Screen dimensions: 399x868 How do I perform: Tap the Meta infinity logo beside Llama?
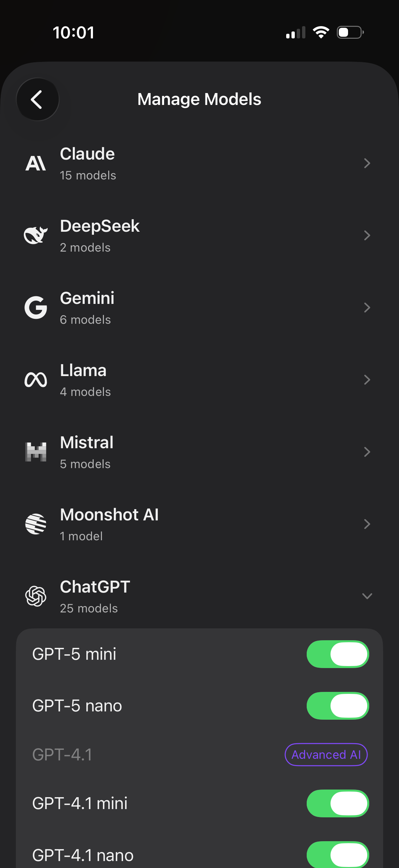[36, 380]
